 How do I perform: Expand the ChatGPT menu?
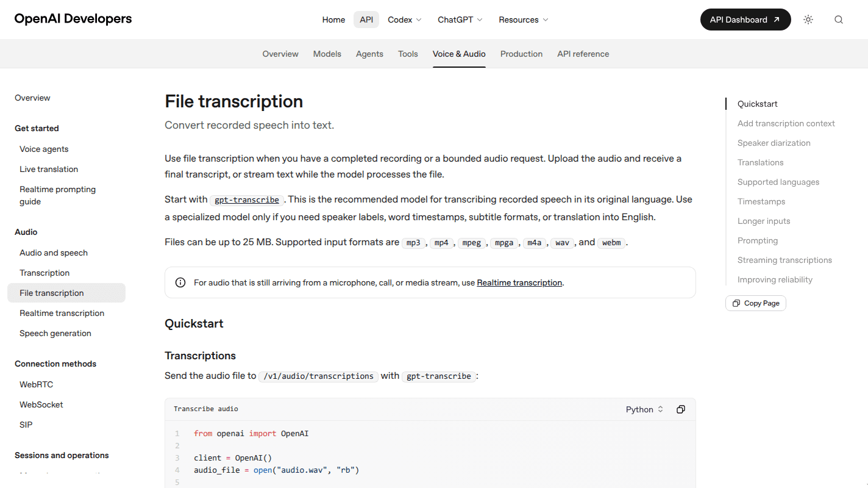click(x=460, y=20)
